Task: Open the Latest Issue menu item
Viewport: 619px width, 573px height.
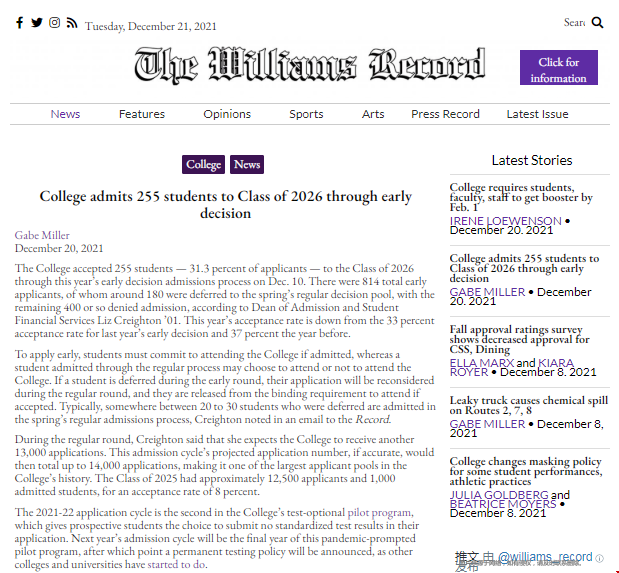Action: point(537,114)
